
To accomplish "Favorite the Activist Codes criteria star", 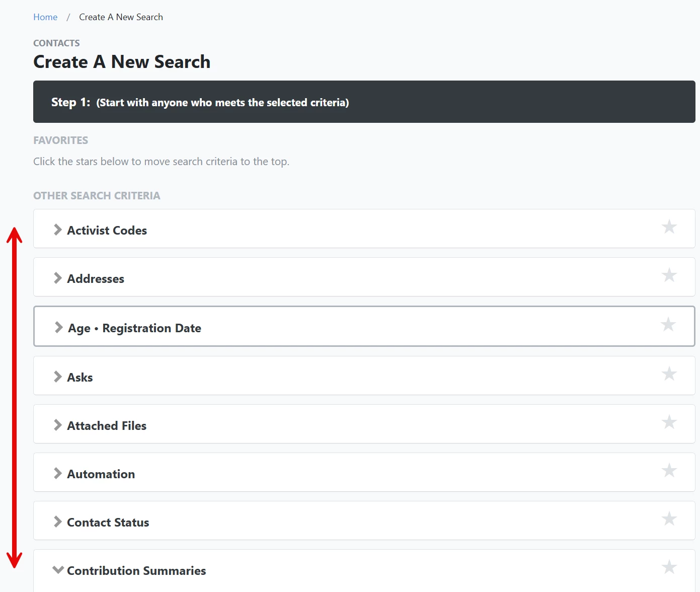I will click(x=669, y=227).
